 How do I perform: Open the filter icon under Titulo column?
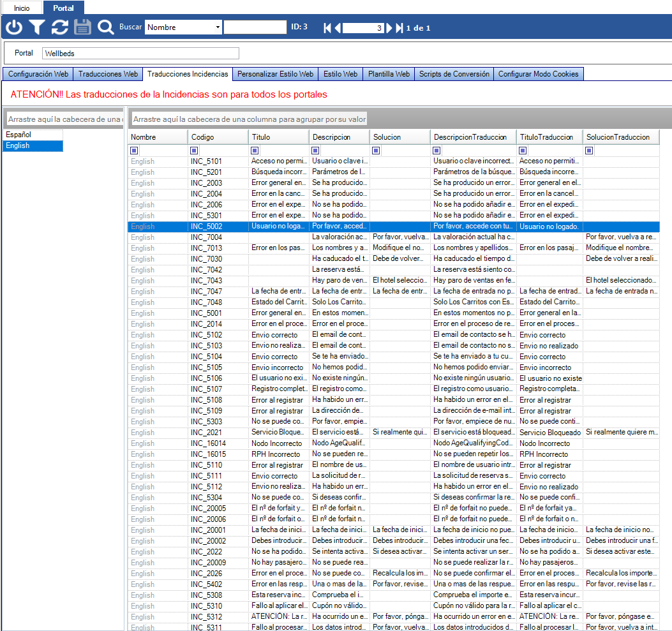(255, 151)
